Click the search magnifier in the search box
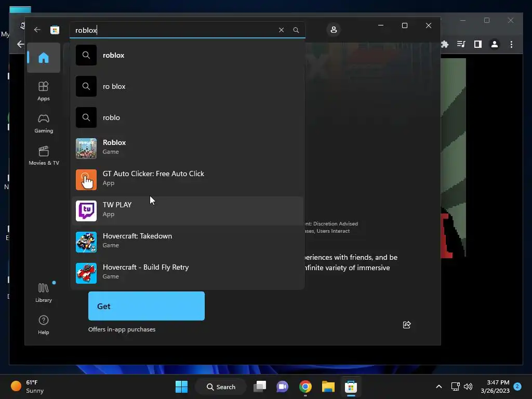The width and height of the screenshot is (532, 399). click(296, 30)
